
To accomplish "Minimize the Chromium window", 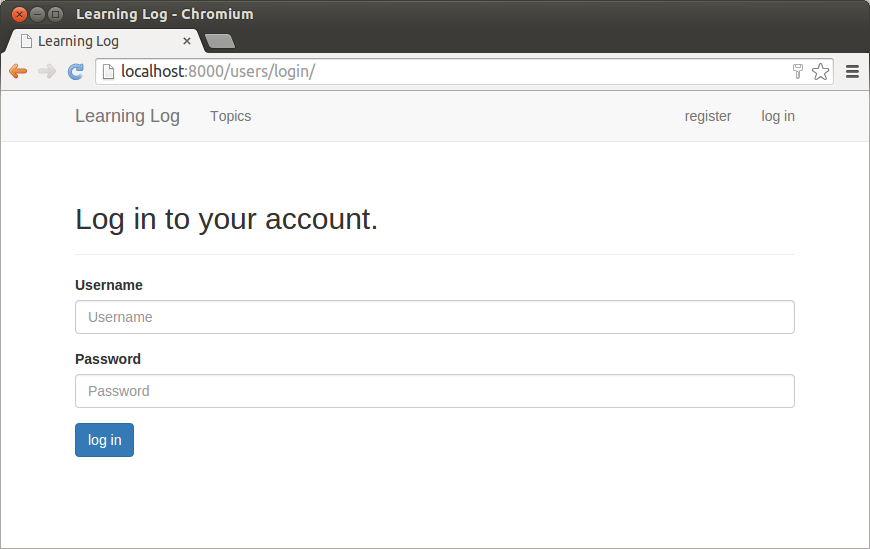I will pyautogui.click(x=37, y=14).
